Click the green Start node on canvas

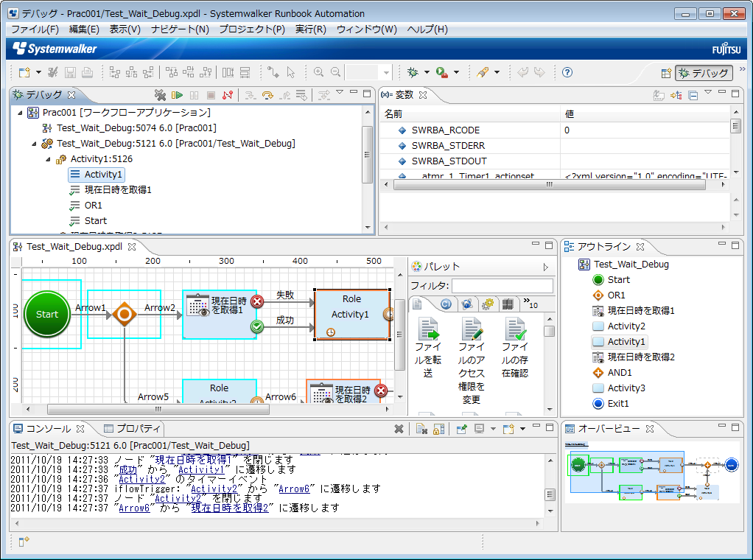(47, 314)
